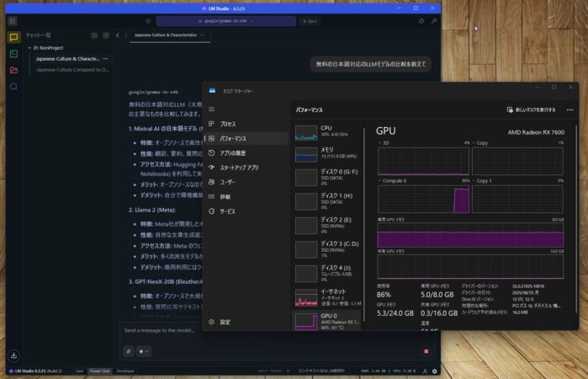Select Developer mode in LM Studio's status bar
Screen dimensions: 588x379
125,371
